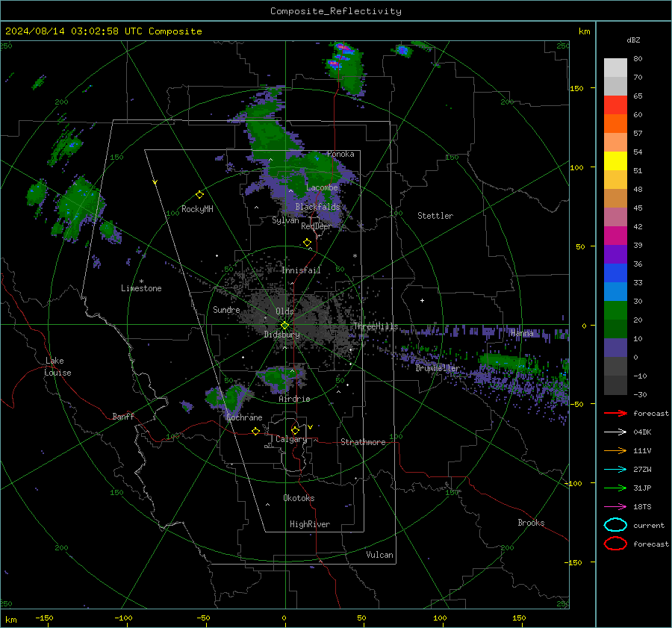Image resolution: width=672 pixels, height=628 pixels.
Task: Click the green 31JP arrow legend icon
Action: 615,488
